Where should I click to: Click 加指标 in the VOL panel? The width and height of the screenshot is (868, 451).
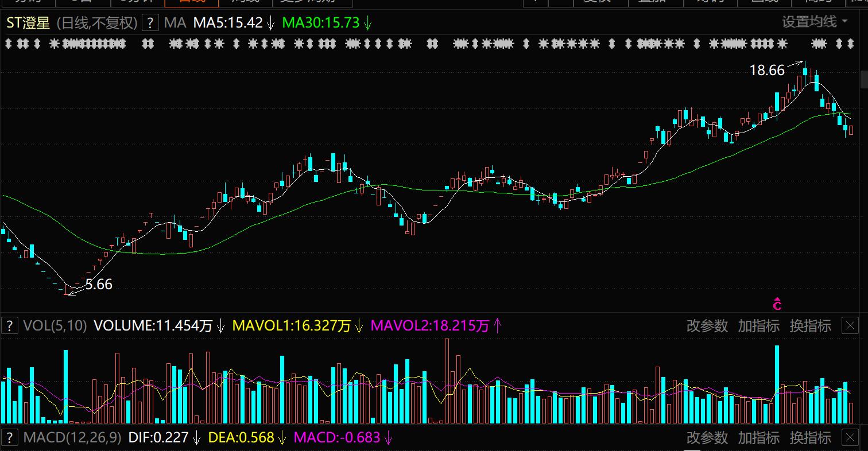pyautogui.click(x=758, y=326)
